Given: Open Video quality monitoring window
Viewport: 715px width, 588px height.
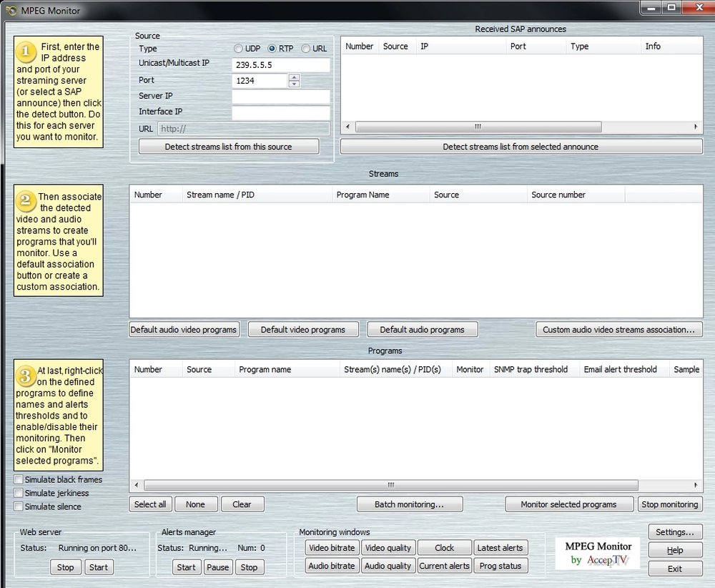Looking at the screenshot, I should click(388, 547).
